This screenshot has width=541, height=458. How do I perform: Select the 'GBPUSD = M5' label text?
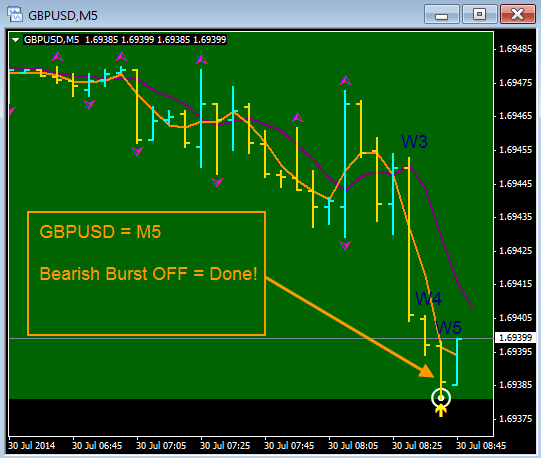(100, 232)
